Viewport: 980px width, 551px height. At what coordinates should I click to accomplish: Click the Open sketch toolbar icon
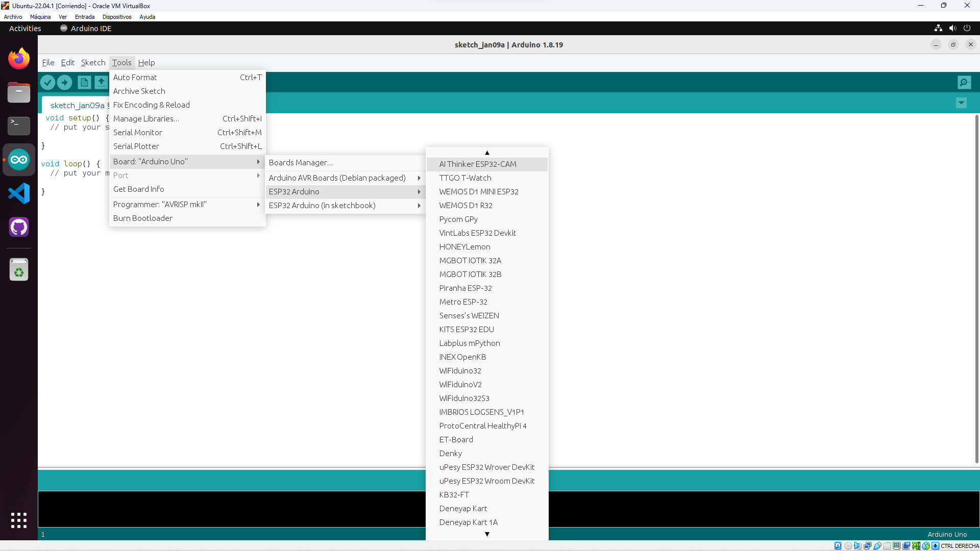point(101,82)
